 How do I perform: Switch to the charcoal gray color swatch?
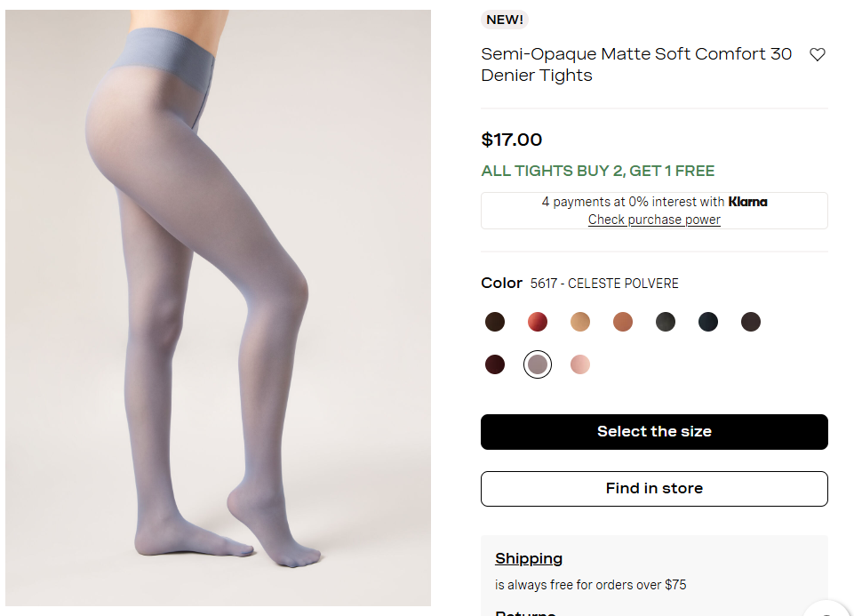point(666,322)
